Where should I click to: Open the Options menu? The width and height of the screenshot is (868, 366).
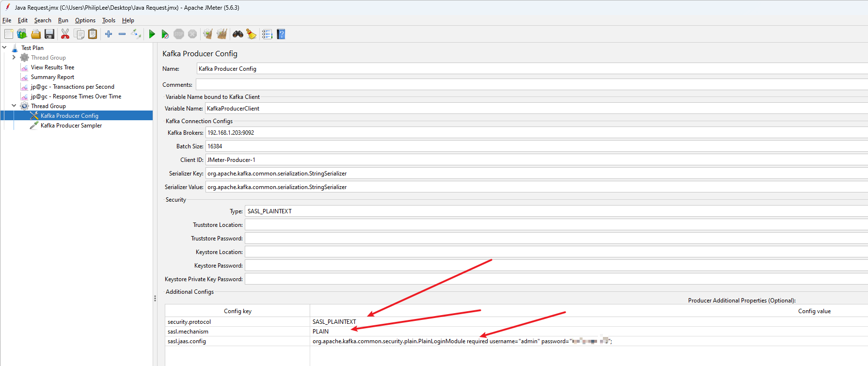coord(85,20)
